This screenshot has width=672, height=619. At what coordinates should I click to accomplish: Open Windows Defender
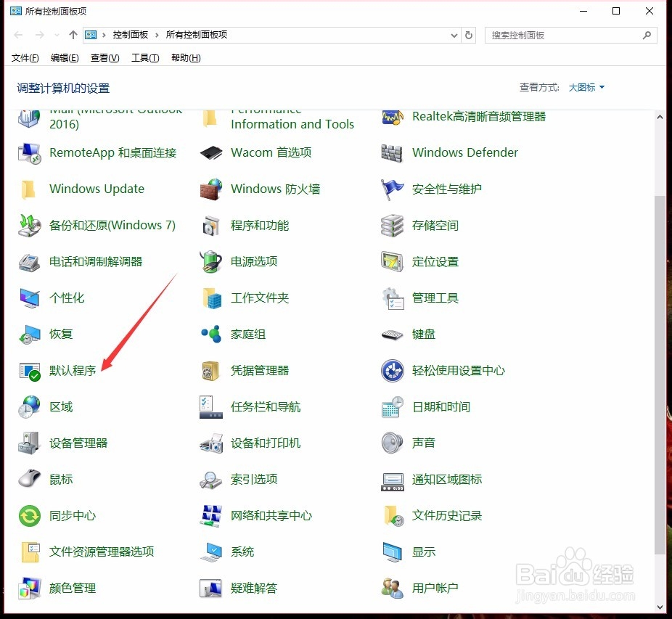464,152
